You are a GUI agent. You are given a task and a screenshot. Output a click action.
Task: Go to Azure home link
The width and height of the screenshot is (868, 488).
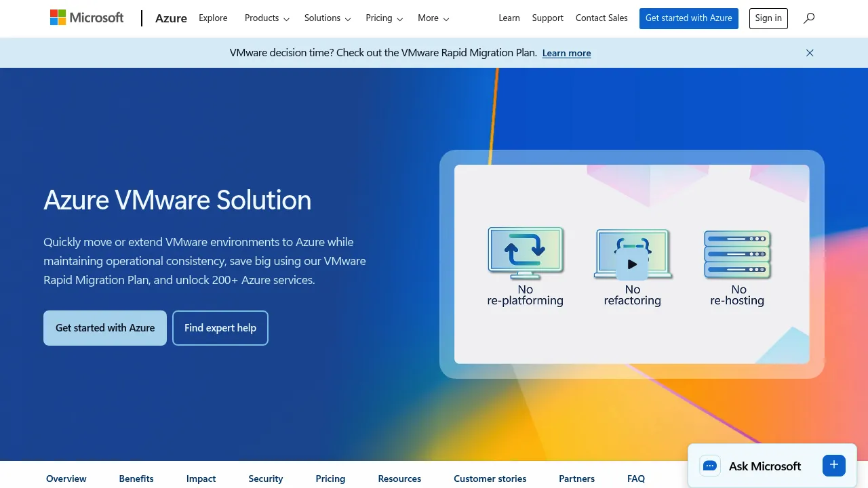(x=171, y=18)
